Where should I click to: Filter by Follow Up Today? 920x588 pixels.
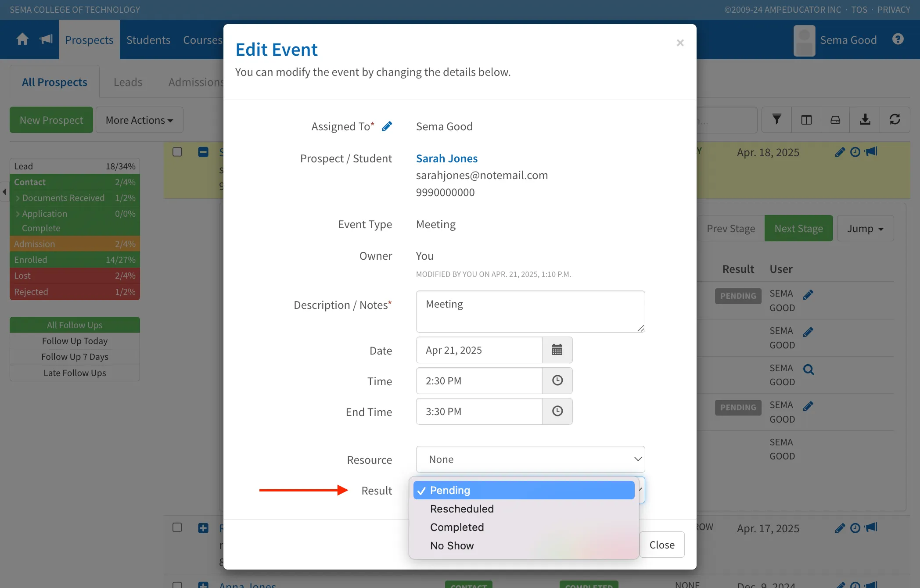pyautogui.click(x=75, y=341)
